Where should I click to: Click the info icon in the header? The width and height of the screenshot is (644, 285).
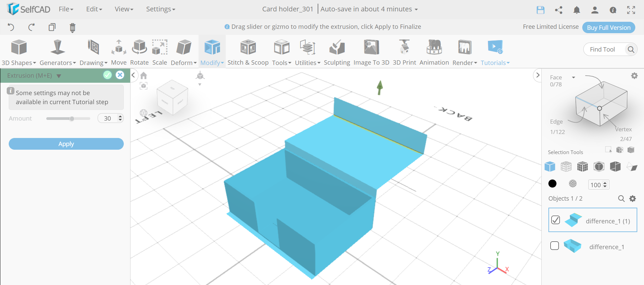pos(613,10)
